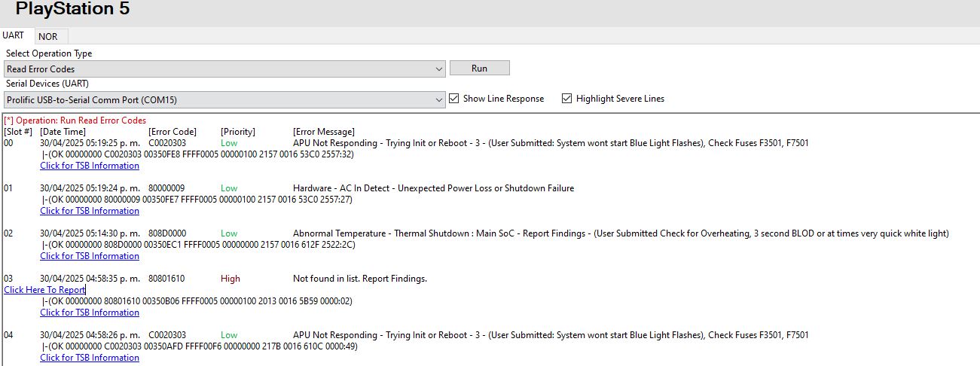Click the High priority label in slot 03
This screenshot has height=366, width=980.
pos(230,279)
